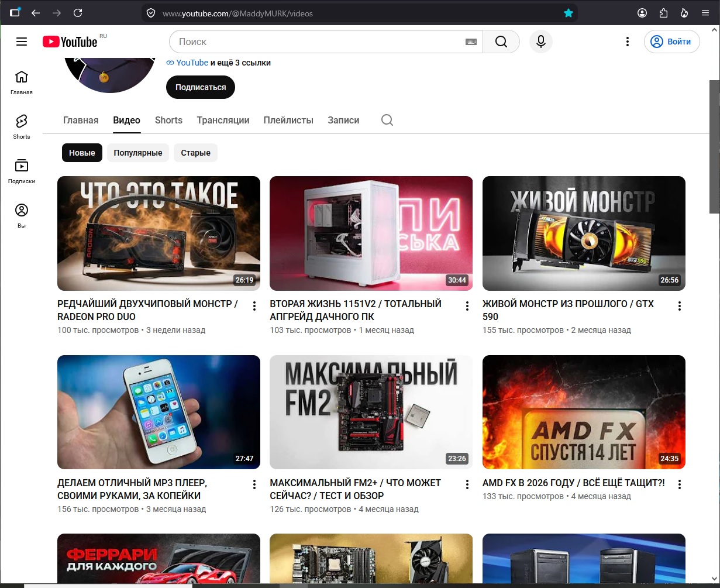Open the YouTube hamburger guide menu
This screenshot has width=720, height=588.
pos(22,42)
